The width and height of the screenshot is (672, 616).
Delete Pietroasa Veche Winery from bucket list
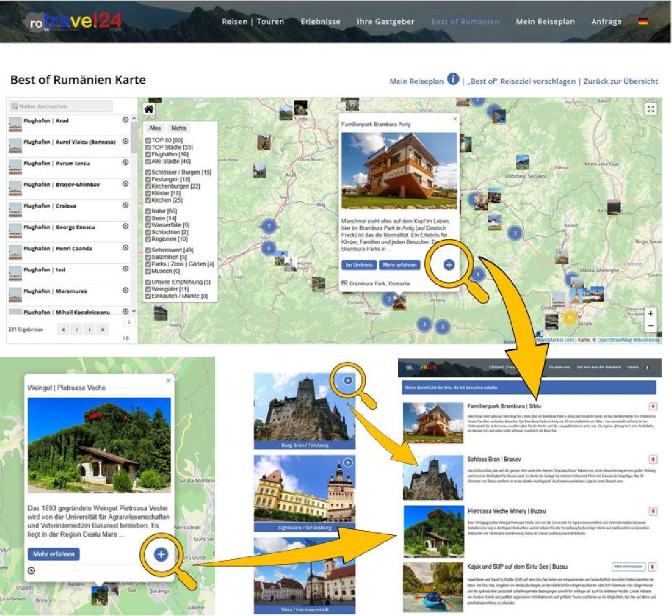click(x=653, y=511)
